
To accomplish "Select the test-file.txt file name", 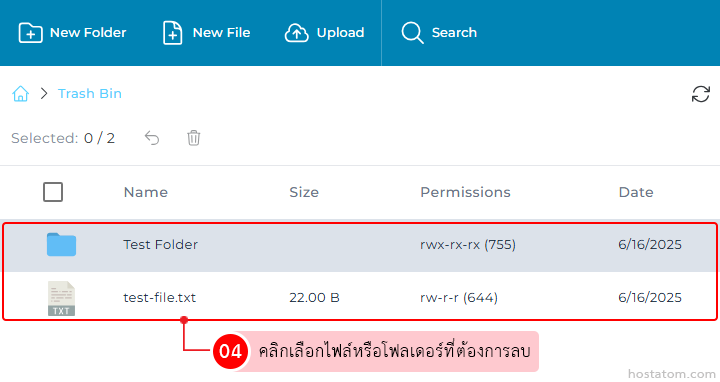I will 160,298.
